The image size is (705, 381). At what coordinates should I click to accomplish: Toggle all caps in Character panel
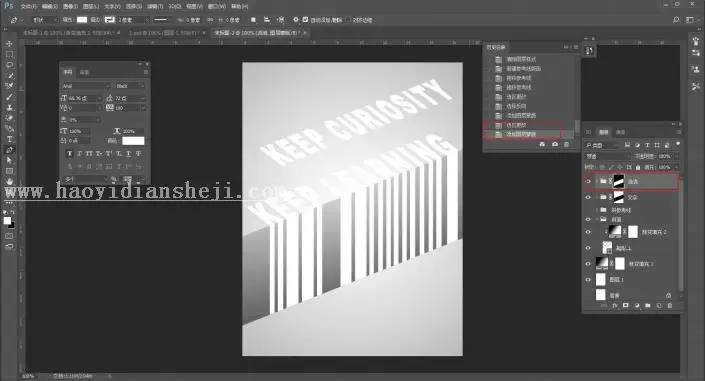click(x=89, y=154)
